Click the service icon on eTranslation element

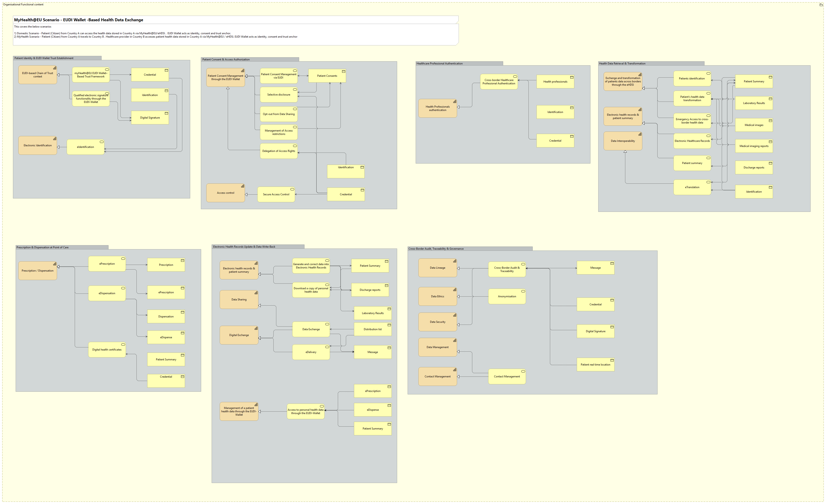(x=708, y=182)
